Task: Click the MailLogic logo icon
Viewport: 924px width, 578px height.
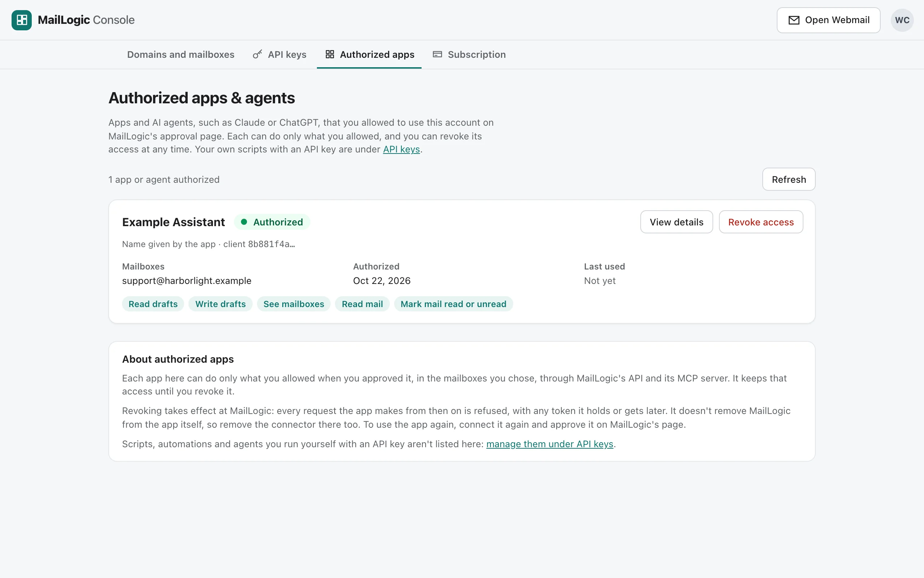Action: [22, 20]
